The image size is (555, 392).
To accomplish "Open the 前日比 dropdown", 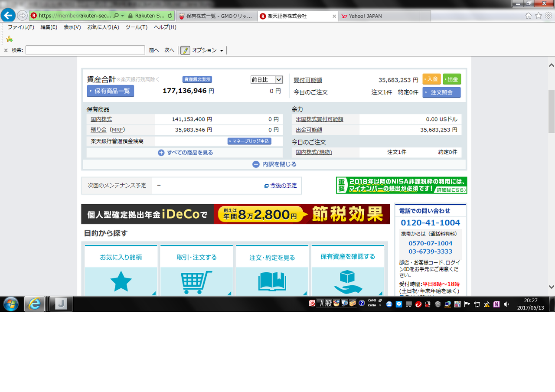I will pyautogui.click(x=267, y=80).
